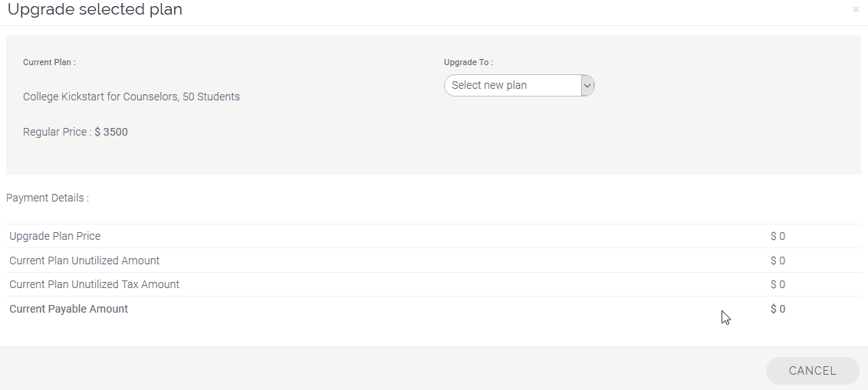Click the Regular Price label
The width and height of the screenshot is (868, 390).
coord(57,133)
